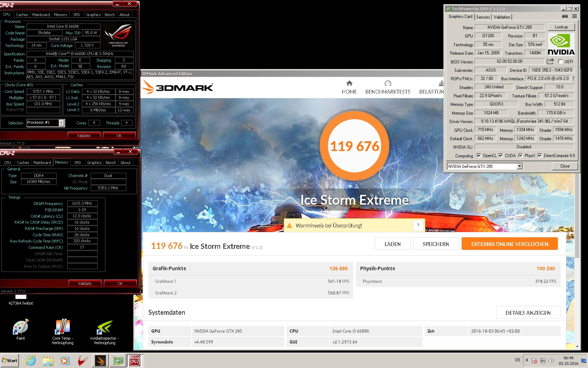Click the Action Center flag tray icon
The image size is (588, 368).
tap(534, 360)
